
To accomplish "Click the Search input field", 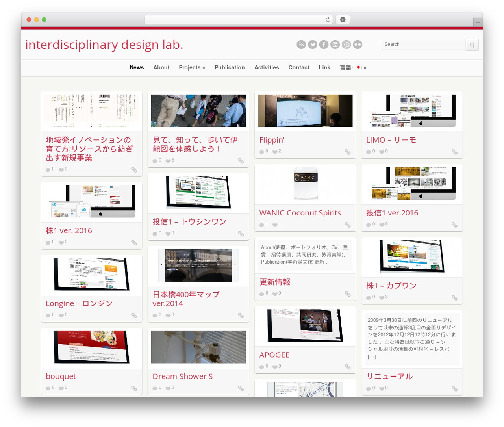I will (x=422, y=45).
